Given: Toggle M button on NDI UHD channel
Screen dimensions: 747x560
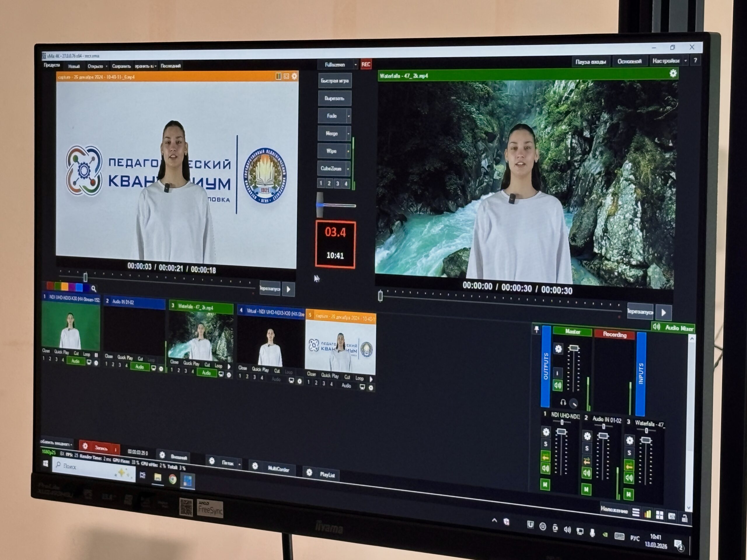Looking at the screenshot, I should [545, 484].
